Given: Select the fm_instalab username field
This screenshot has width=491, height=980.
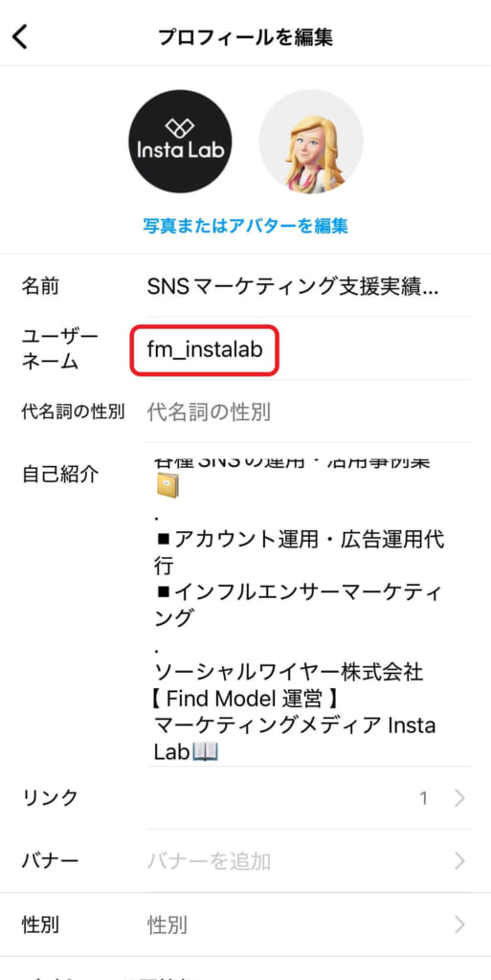Looking at the screenshot, I should pyautogui.click(x=204, y=350).
